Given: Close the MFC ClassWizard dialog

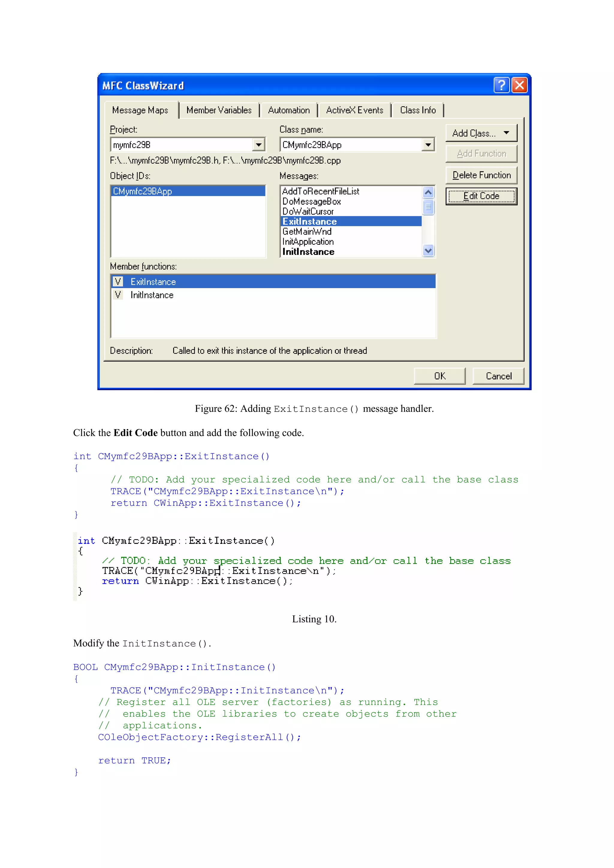Looking at the screenshot, I should 520,85.
